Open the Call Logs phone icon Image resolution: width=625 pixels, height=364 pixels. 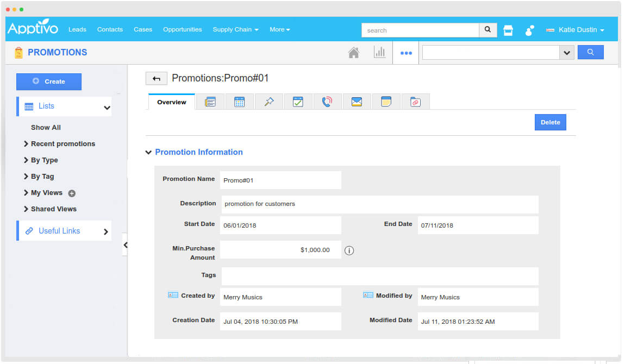(x=327, y=101)
